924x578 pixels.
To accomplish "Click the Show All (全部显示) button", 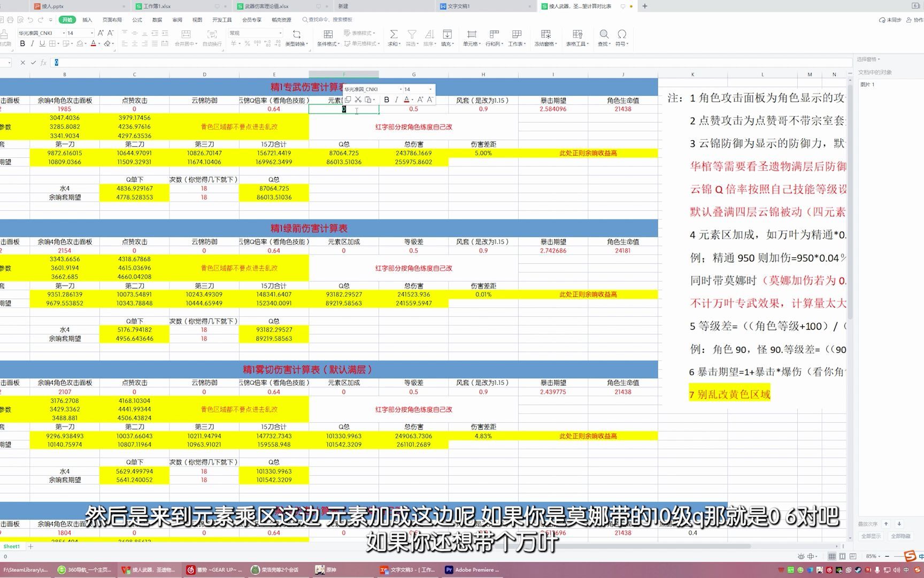I will 871,536.
